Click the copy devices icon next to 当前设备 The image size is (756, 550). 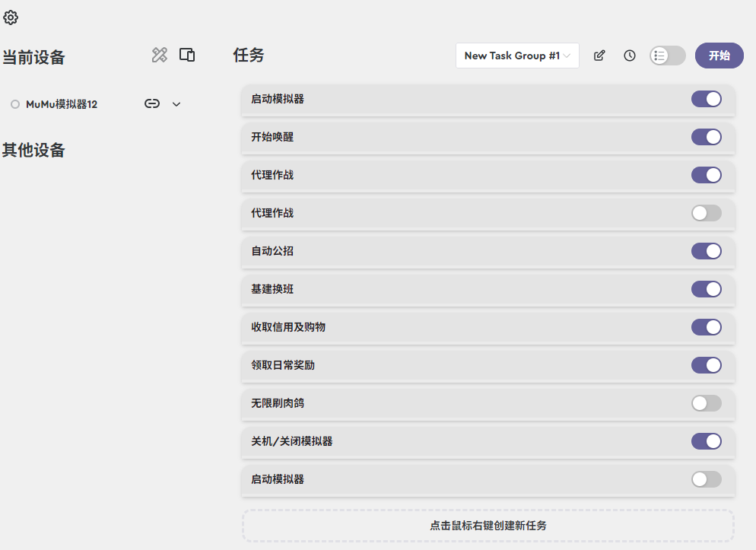pos(187,55)
